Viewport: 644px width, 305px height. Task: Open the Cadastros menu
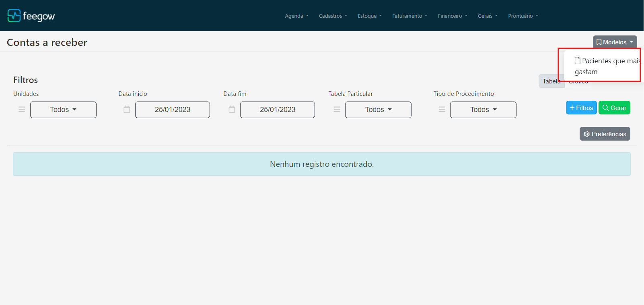click(333, 16)
